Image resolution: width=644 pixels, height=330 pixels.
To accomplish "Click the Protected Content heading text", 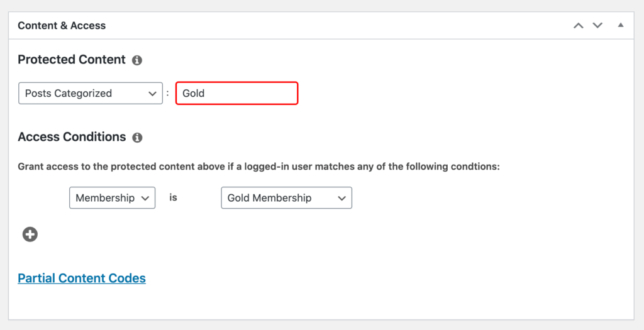I will coord(72,60).
